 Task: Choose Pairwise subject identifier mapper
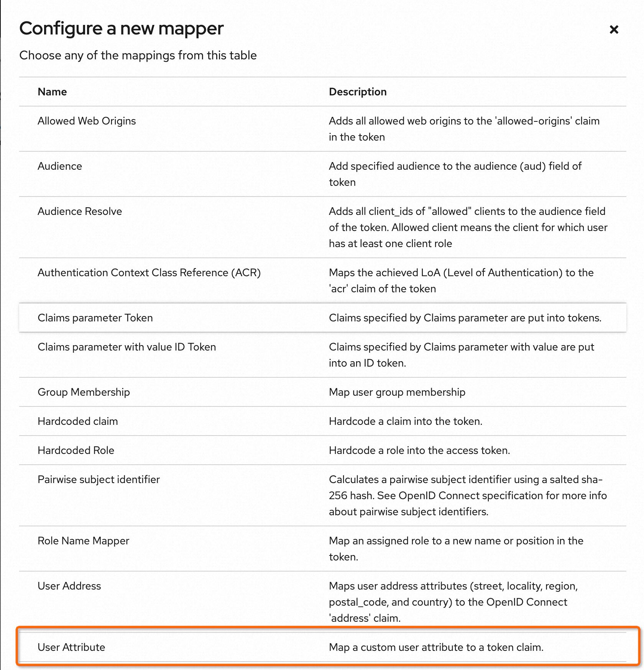99,480
